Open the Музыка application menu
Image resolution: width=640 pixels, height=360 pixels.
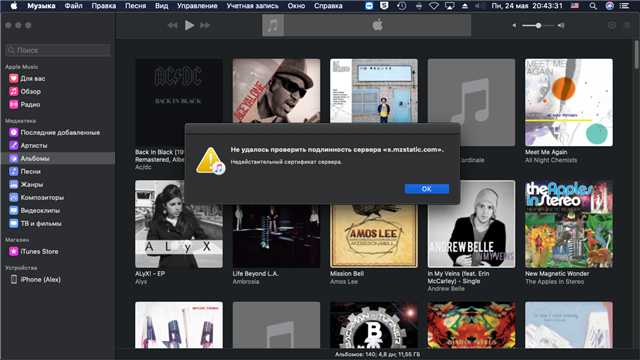[41, 6]
